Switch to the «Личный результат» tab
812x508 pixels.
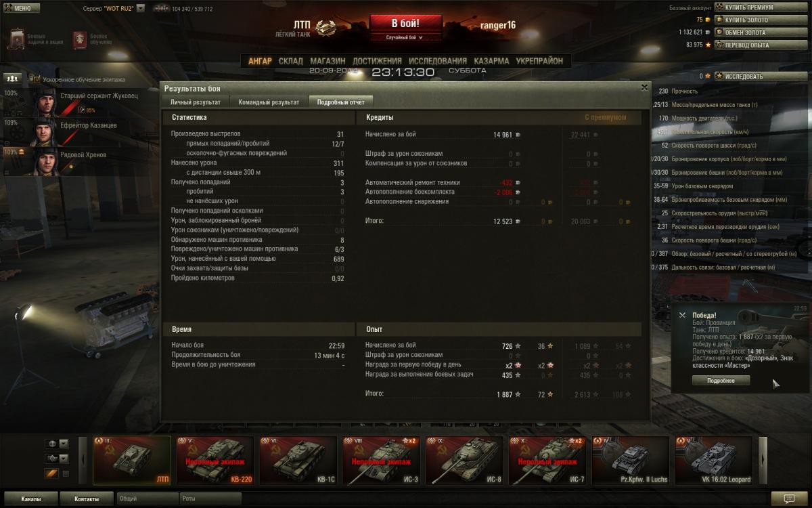click(x=196, y=102)
